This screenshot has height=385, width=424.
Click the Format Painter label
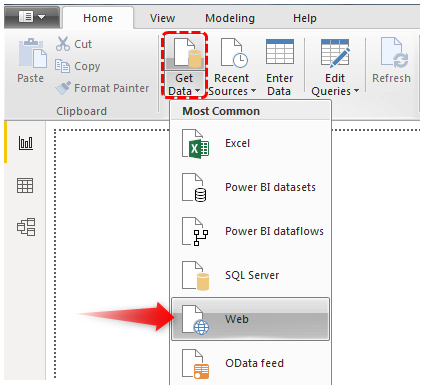111,88
